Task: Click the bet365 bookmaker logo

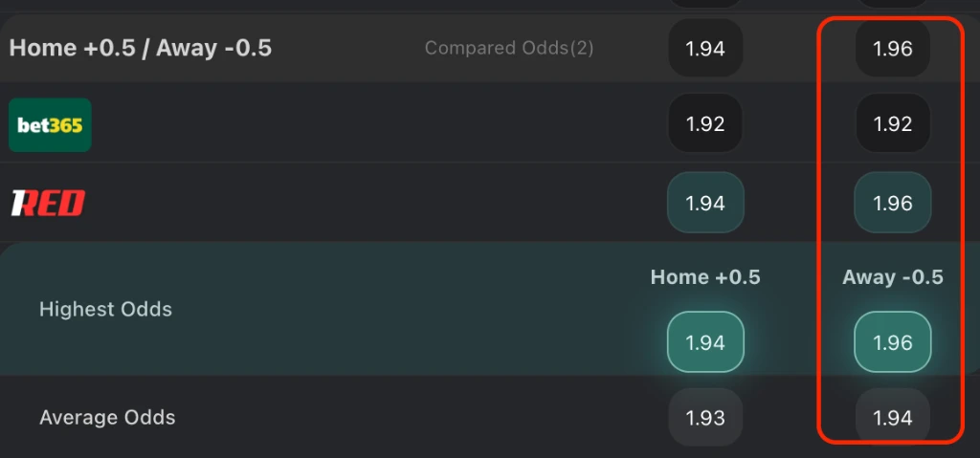Action: [50, 124]
